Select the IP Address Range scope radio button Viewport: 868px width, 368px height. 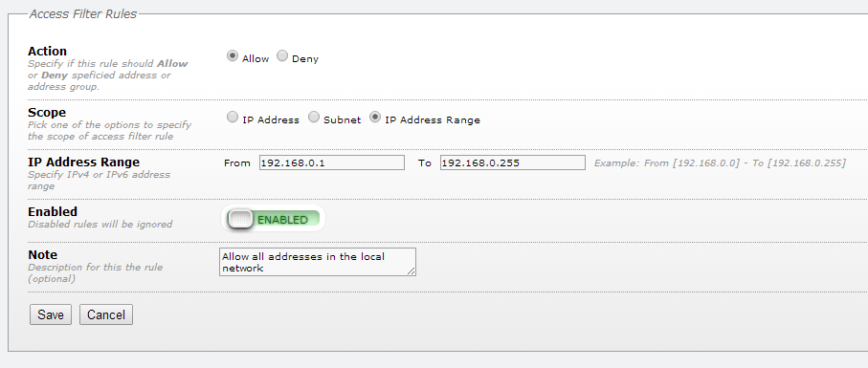point(375,118)
